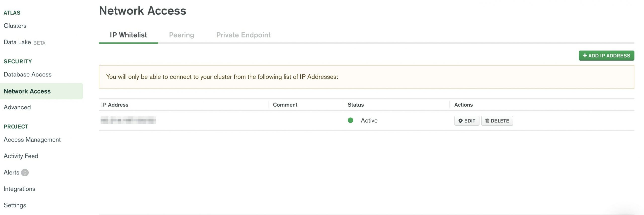Click the gear icon on the Edit button
This screenshot has height=215, width=644.
(x=460, y=121)
